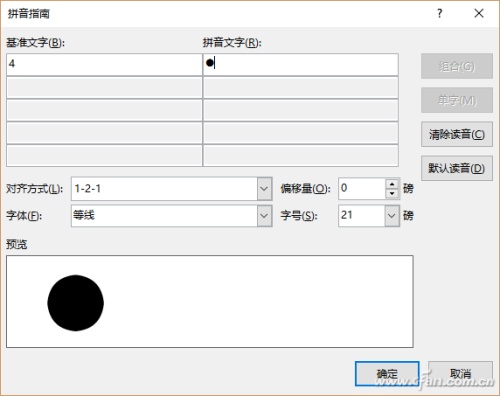Open the 字号 size dropdown arrow

392,216
